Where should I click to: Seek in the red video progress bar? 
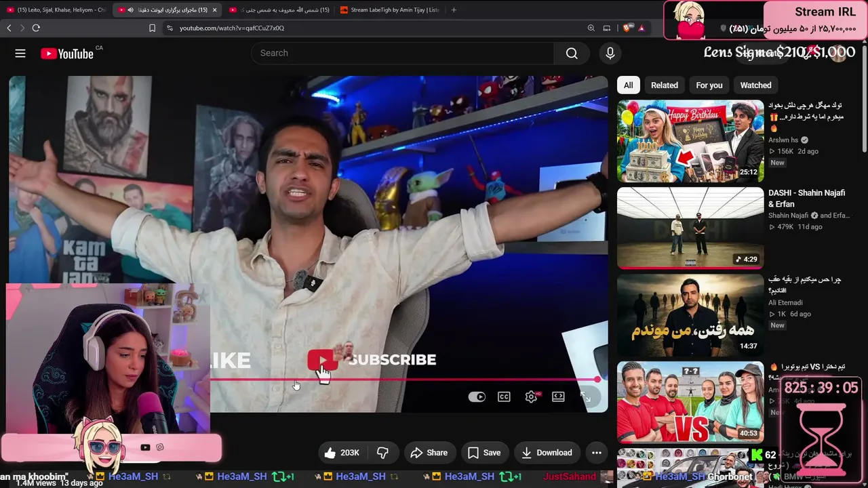404,380
